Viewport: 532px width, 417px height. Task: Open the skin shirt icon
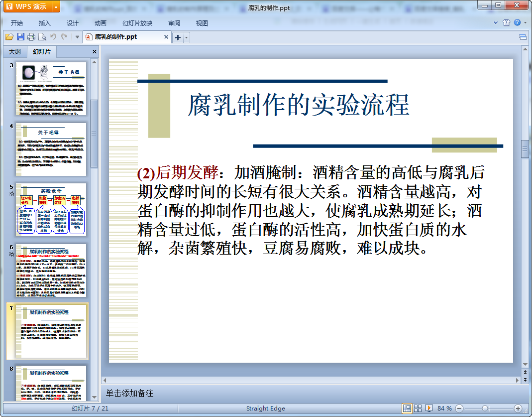tap(507, 23)
